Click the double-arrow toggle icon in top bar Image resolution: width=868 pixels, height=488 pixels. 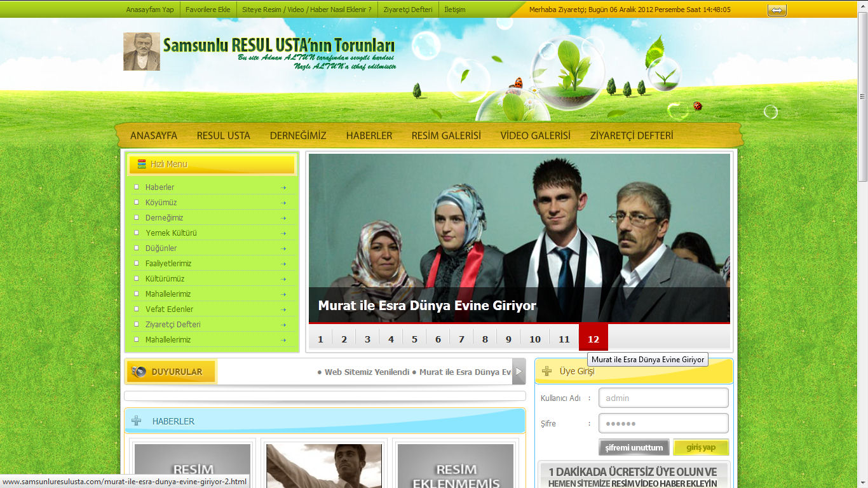[x=776, y=10]
